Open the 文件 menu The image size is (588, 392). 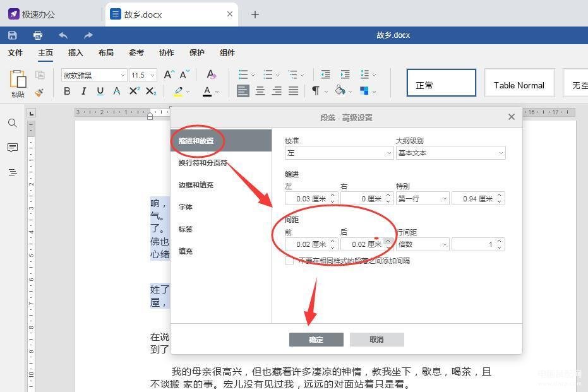tap(15, 53)
